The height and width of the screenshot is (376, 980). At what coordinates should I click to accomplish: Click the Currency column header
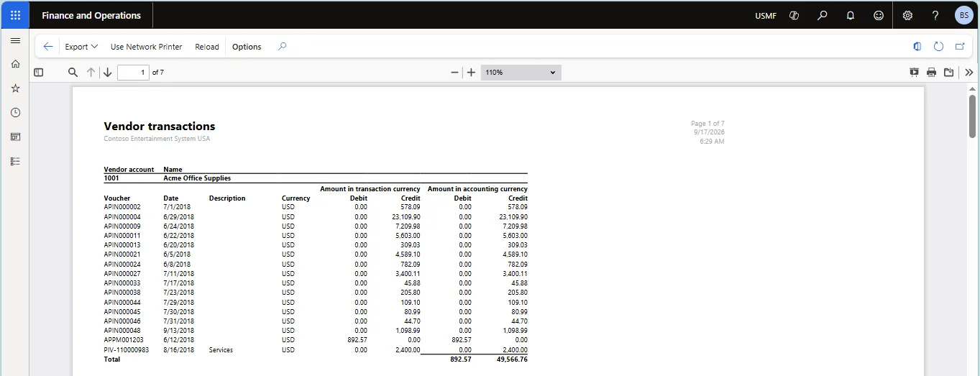coord(296,198)
